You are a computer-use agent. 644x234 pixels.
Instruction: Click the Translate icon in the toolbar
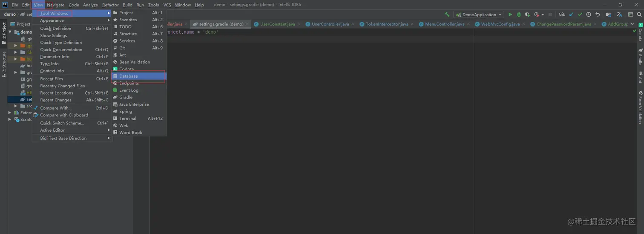coord(619,14)
